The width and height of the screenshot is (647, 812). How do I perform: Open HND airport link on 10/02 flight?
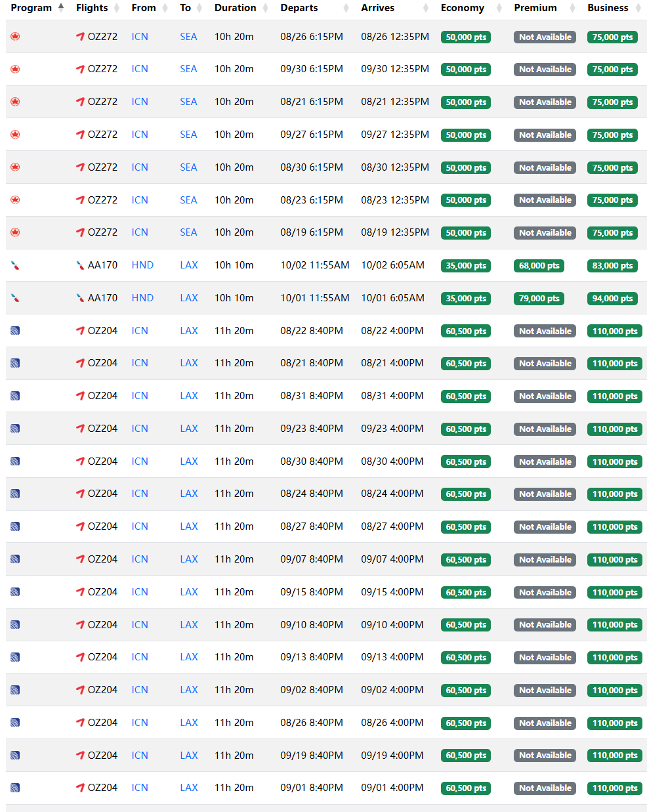coord(142,265)
